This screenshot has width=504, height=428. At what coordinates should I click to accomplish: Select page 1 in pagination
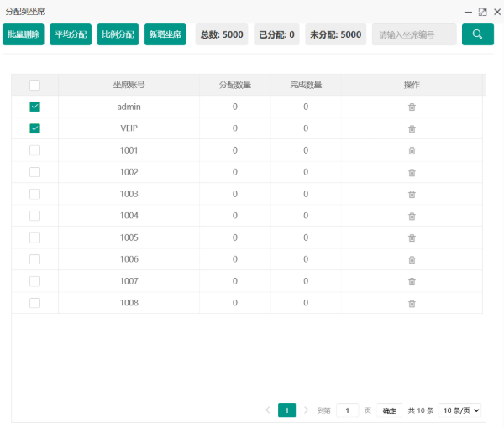286,410
